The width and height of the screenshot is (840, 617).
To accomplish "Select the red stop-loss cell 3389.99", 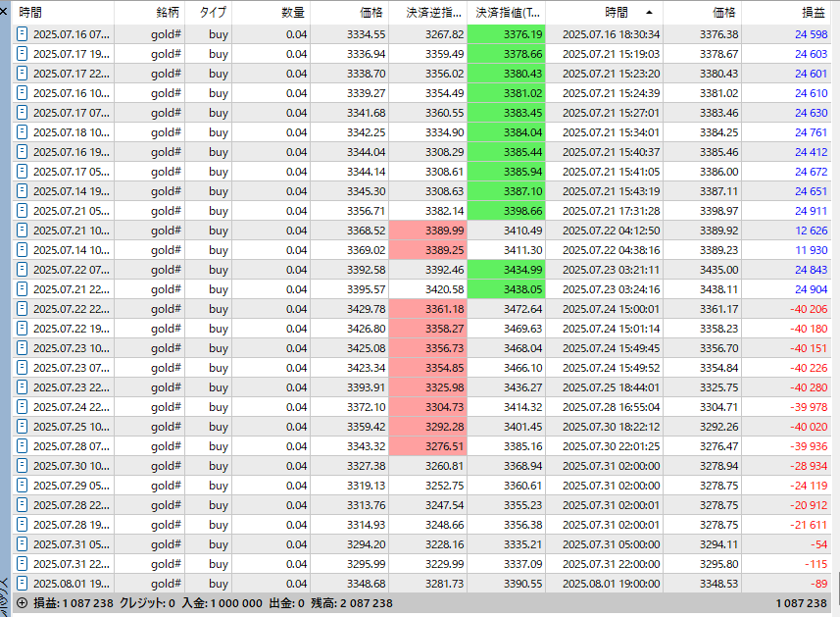I will [428, 231].
